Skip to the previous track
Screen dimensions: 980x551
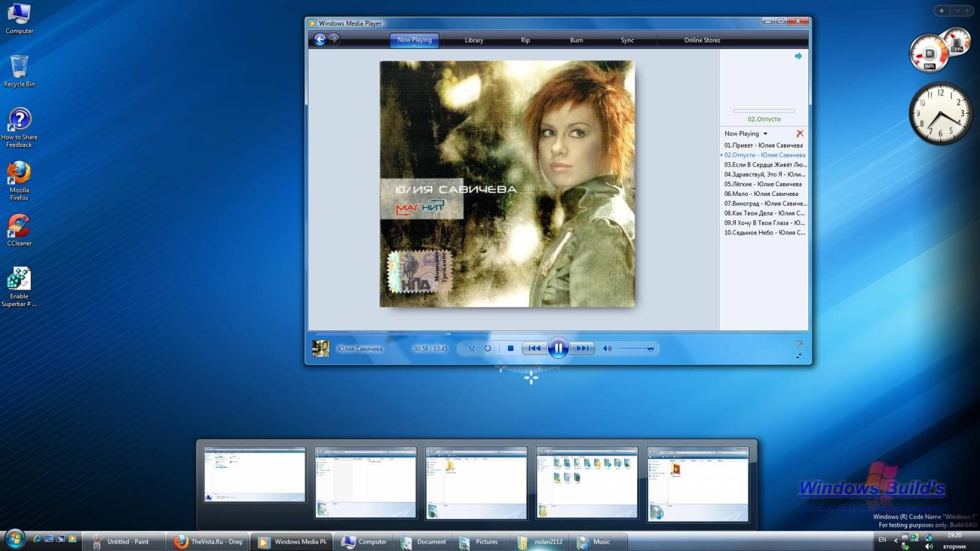click(x=534, y=348)
